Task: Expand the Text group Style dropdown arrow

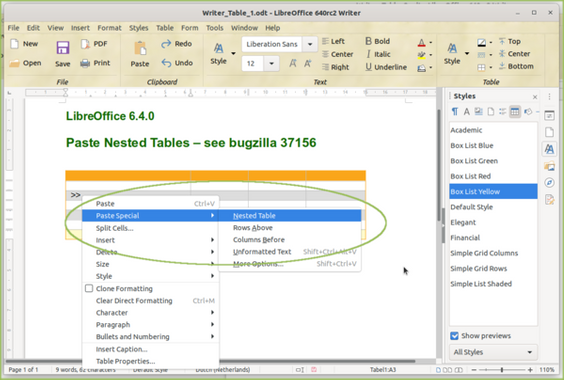Action: (233, 53)
